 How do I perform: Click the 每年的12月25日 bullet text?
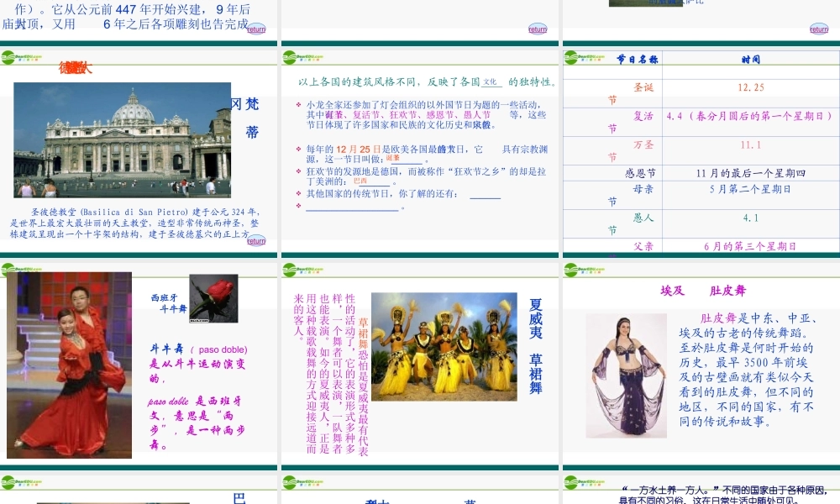(427, 154)
